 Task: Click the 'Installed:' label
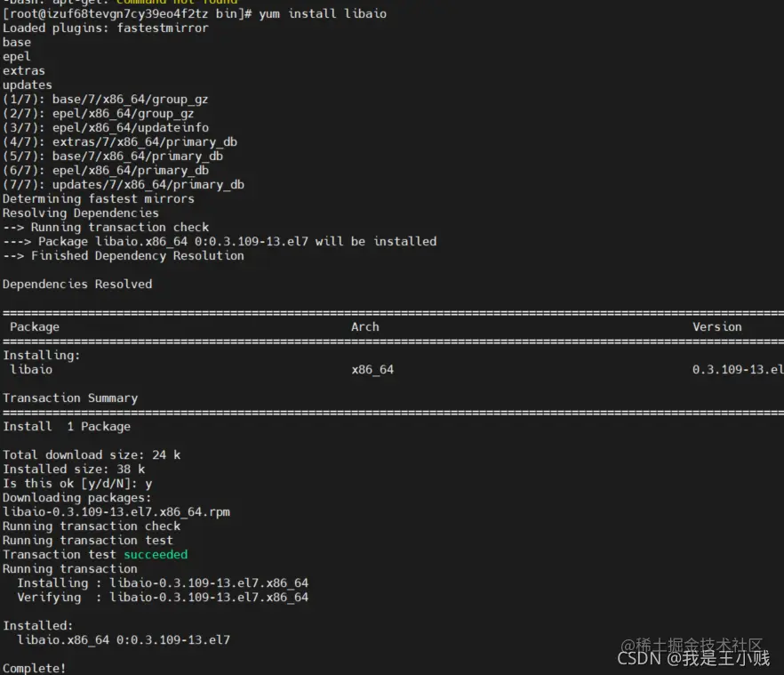pos(38,626)
